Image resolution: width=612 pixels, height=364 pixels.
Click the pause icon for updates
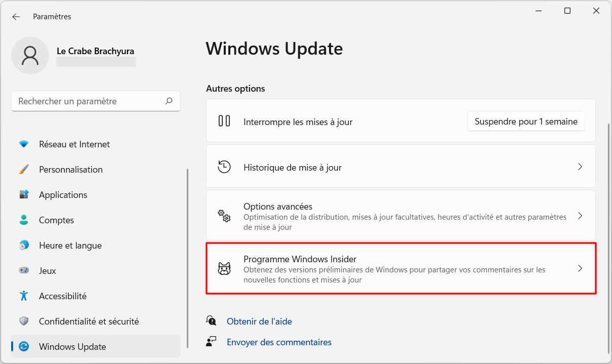coord(224,121)
